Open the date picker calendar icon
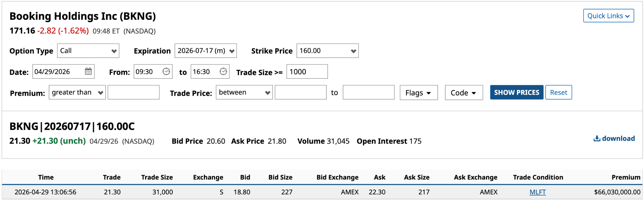 point(88,71)
